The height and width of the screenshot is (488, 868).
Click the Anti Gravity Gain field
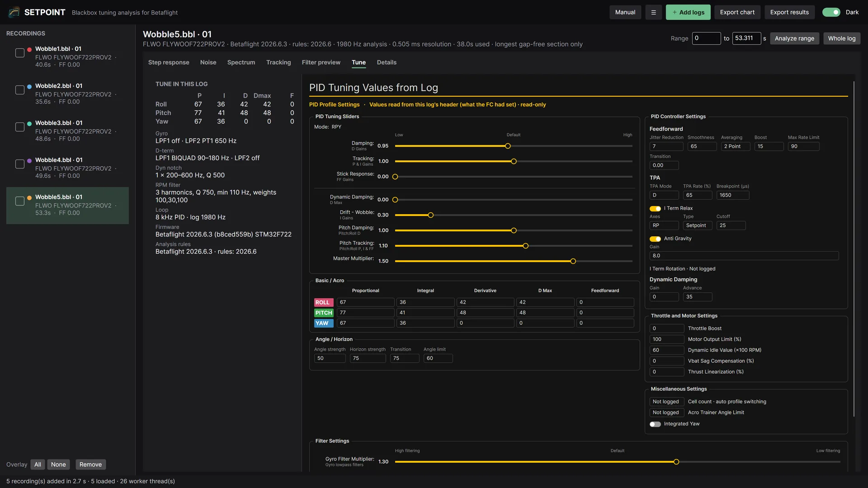click(x=744, y=256)
